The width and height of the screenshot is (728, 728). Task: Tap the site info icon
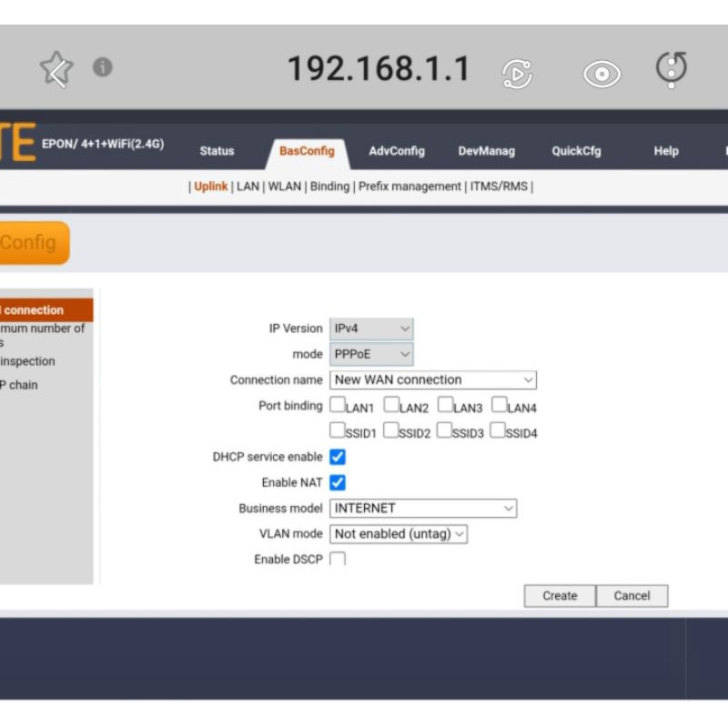103,67
